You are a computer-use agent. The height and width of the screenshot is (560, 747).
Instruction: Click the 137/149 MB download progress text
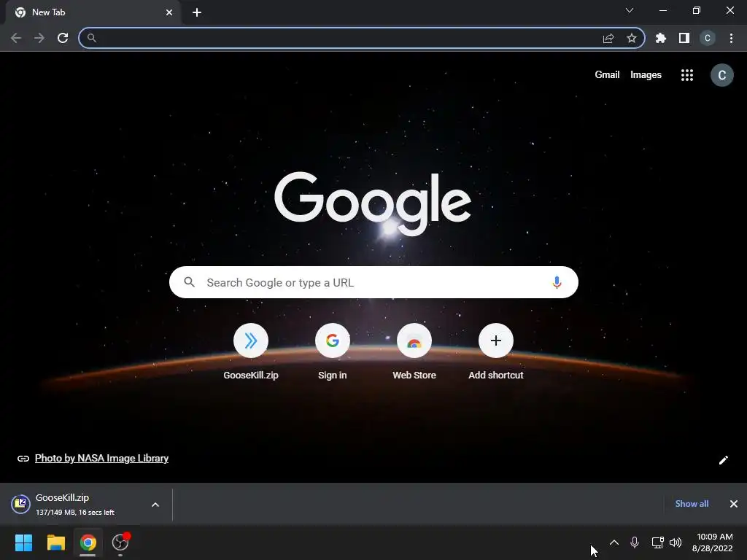click(x=75, y=513)
